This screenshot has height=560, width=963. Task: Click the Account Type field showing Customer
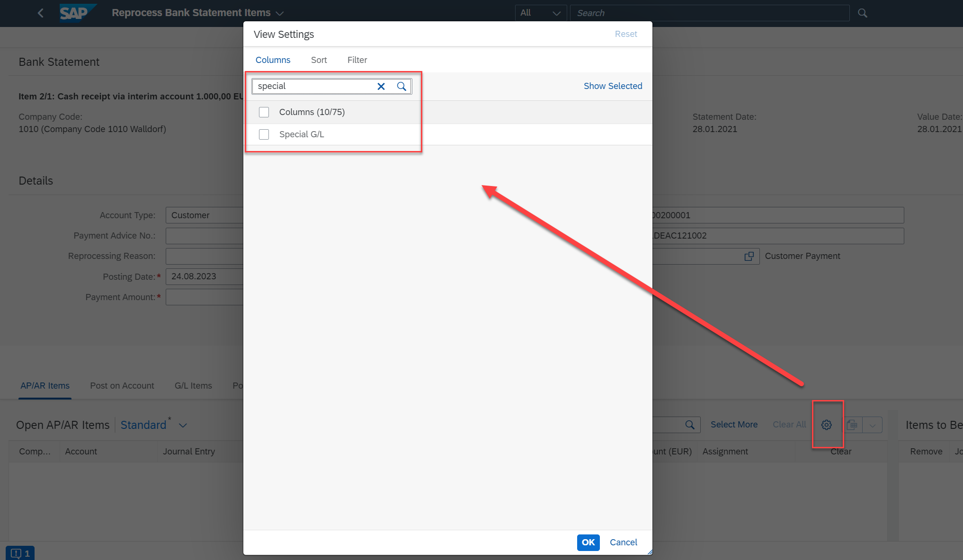click(x=205, y=215)
